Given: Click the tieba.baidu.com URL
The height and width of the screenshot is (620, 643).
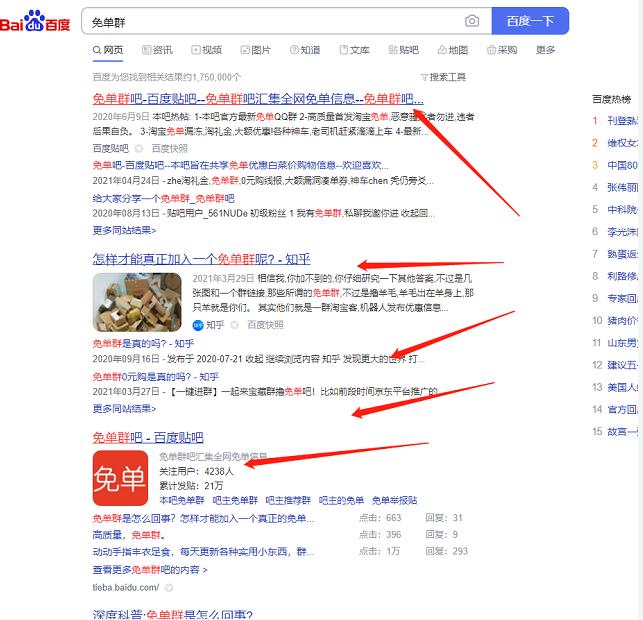Looking at the screenshot, I should [125, 588].
